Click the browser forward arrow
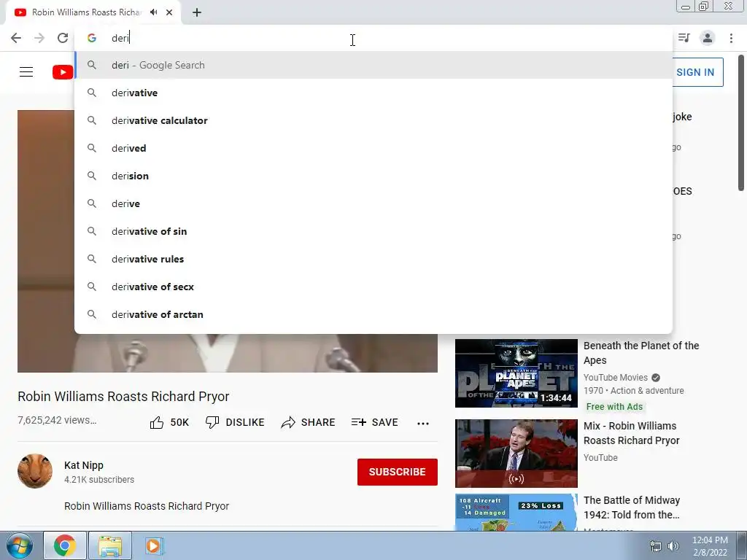The image size is (747, 560). pos(39,38)
